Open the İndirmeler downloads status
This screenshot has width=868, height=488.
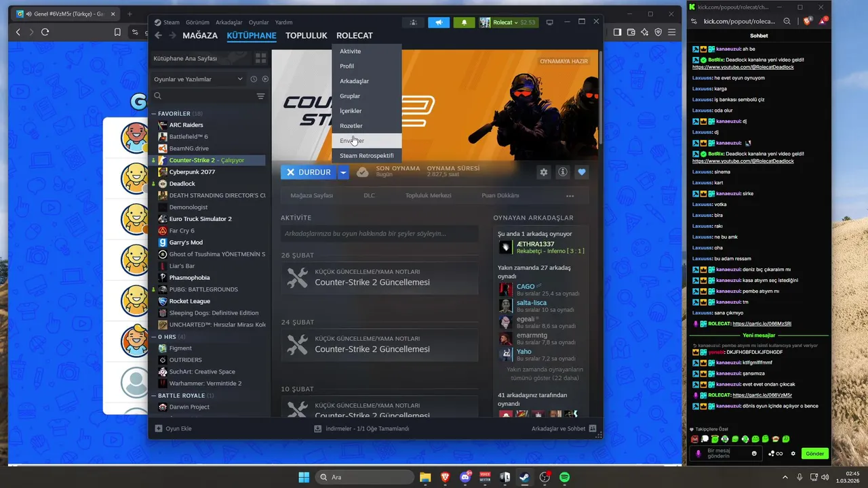tap(361, 428)
